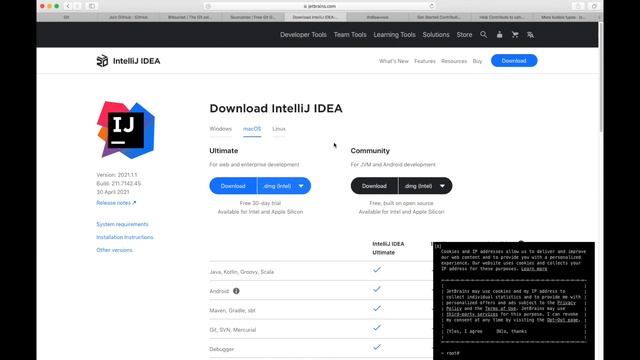Image resolution: width=640 pixels, height=360 pixels.
Task: Click 'Download IntelliJ IDEA' heading
Action: coord(276,109)
